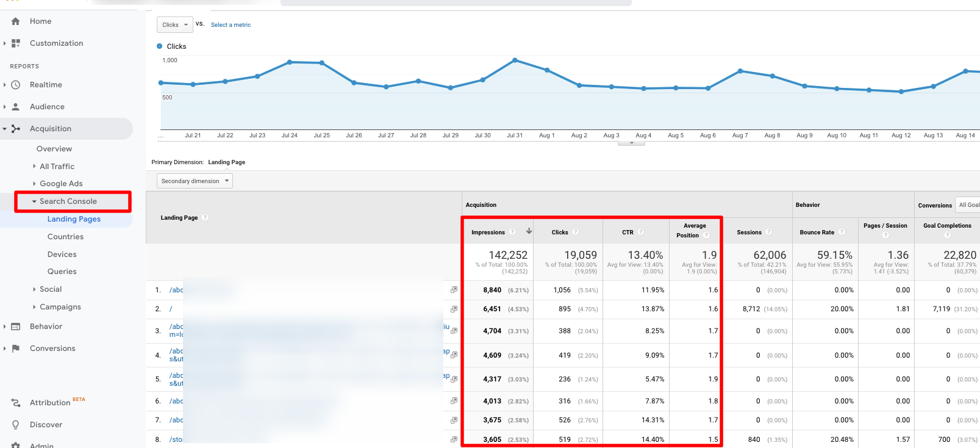Viewport: 980px width, 448px height.
Task: Click the Jul 31 peak point on chart
Action: [515, 60]
